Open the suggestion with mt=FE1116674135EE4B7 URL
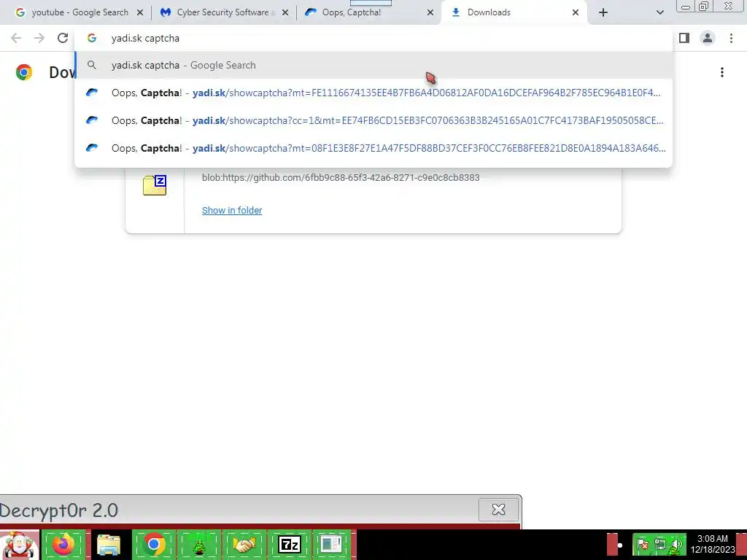 (373, 93)
